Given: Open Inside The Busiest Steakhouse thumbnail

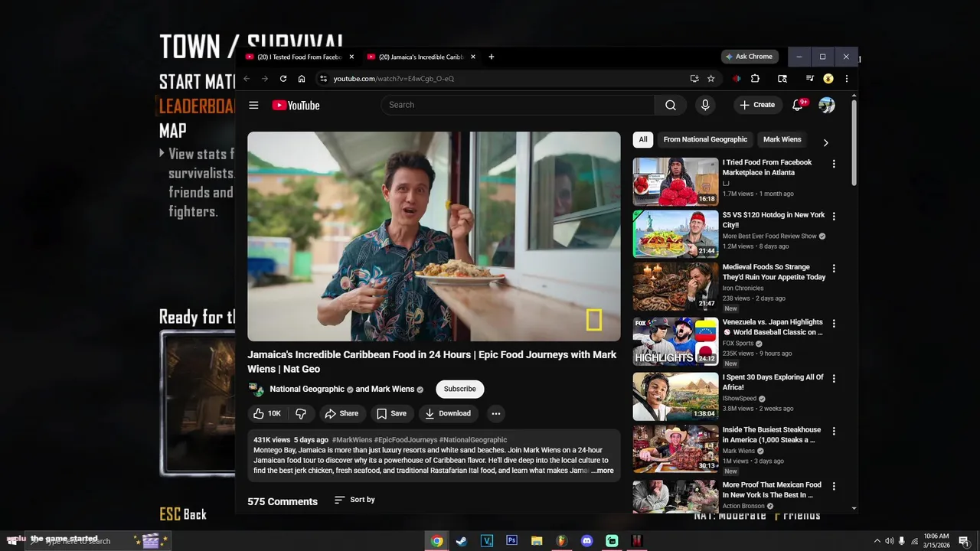Looking at the screenshot, I should point(675,449).
